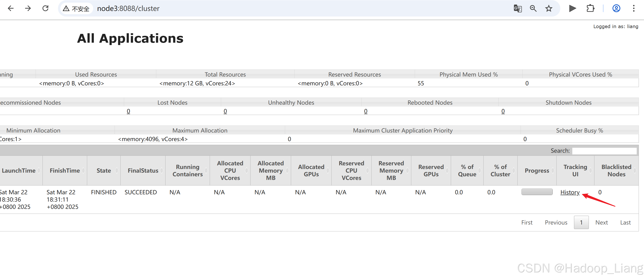Sort by FinishTime column header
The height and width of the screenshot is (279, 644).
pyautogui.click(x=64, y=171)
